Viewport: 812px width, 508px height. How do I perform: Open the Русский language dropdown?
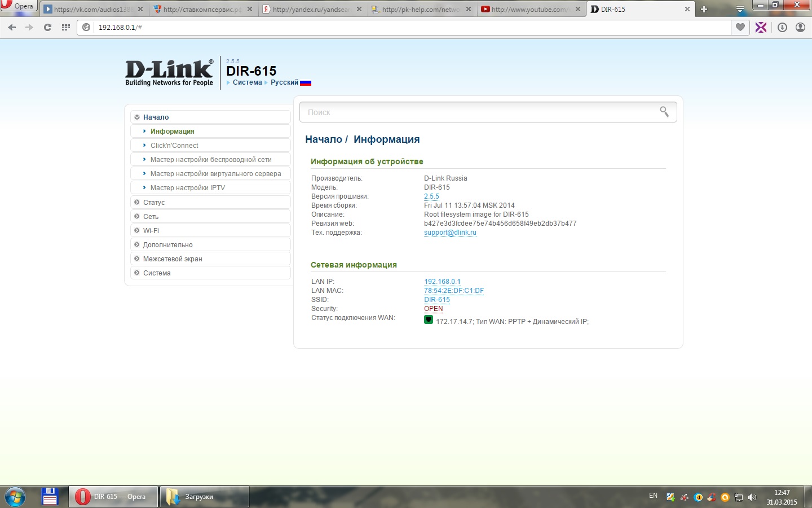[284, 82]
